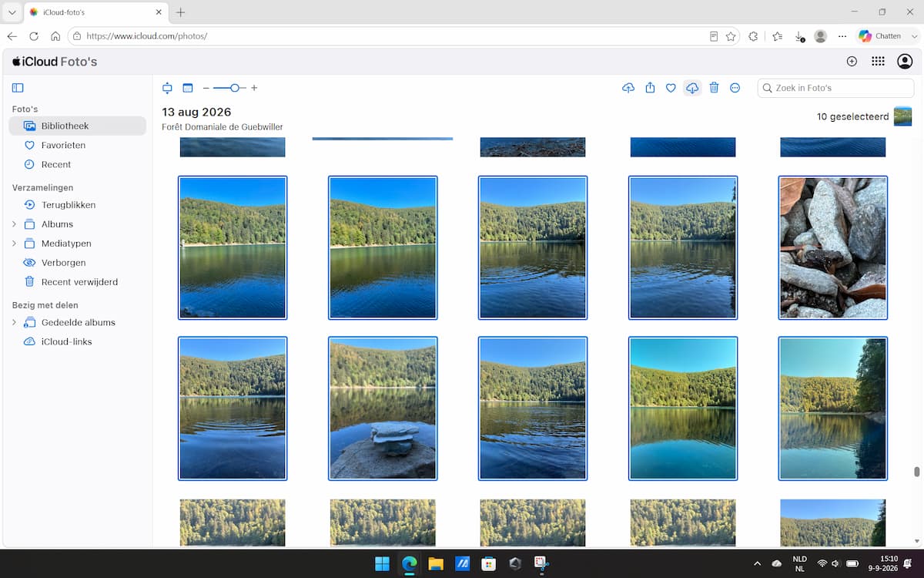Share the selected photos

[x=650, y=88]
